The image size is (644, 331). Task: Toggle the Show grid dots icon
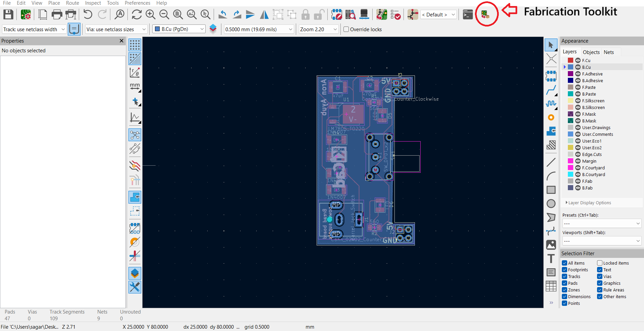(135, 45)
